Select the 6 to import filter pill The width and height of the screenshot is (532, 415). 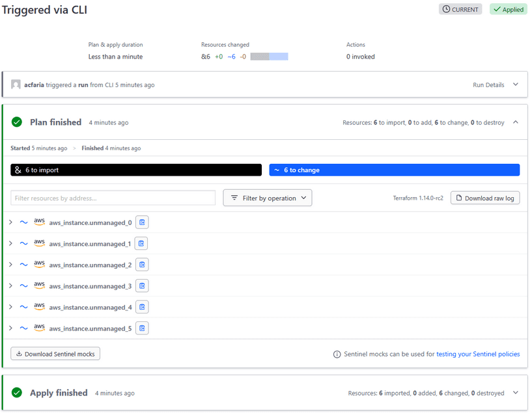(135, 169)
